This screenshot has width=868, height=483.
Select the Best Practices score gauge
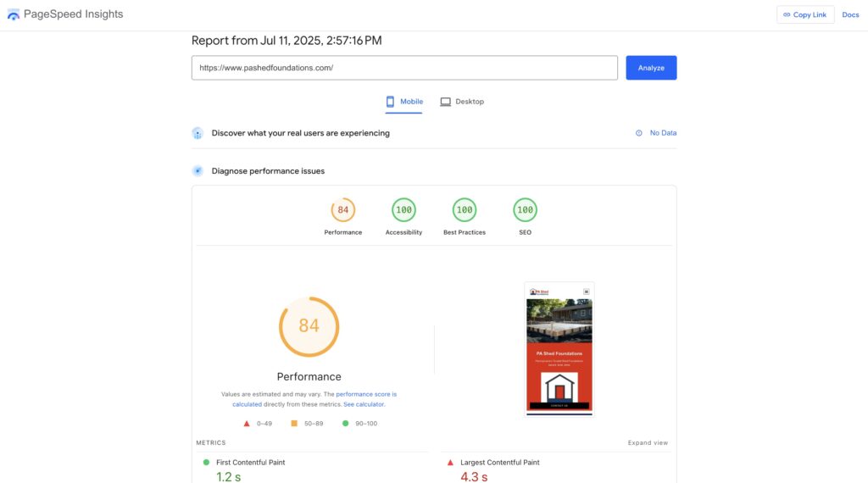(x=465, y=210)
